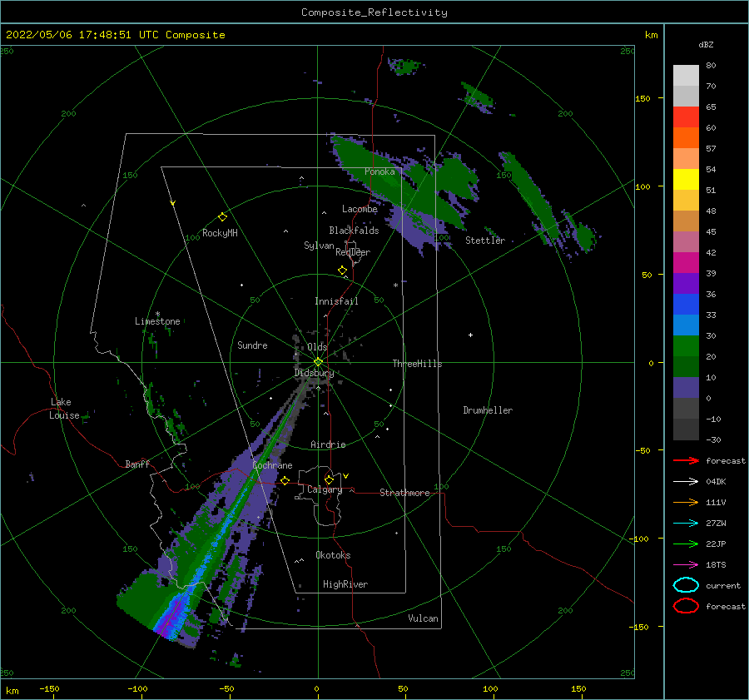Click the yellow diamond marker below RedDeer
Viewport: 749px width, 700px height.
(x=342, y=271)
